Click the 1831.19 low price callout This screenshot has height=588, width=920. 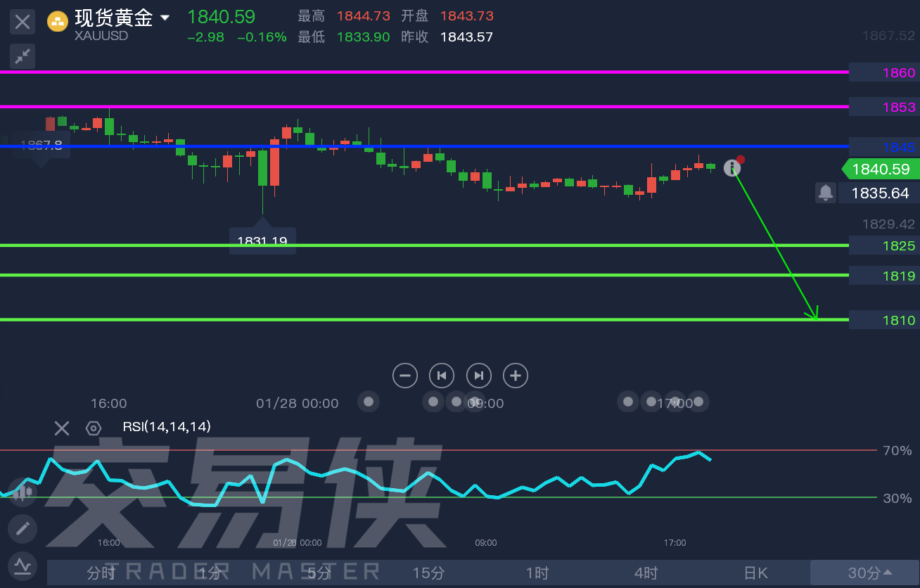262,241
